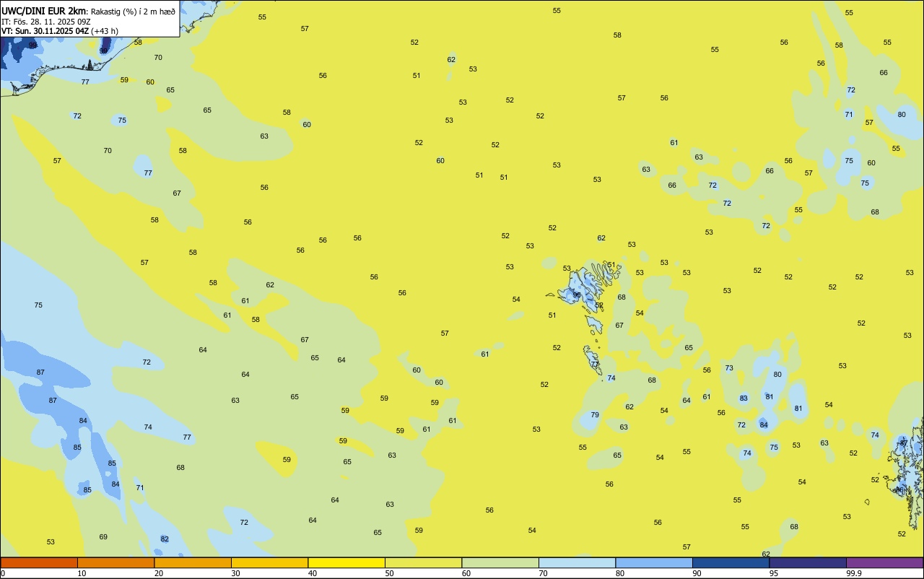Click the 95–99.9 navy legend swatch
The width and height of the screenshot is (924, 579).
pyautogui.click(x=808, y=562)
